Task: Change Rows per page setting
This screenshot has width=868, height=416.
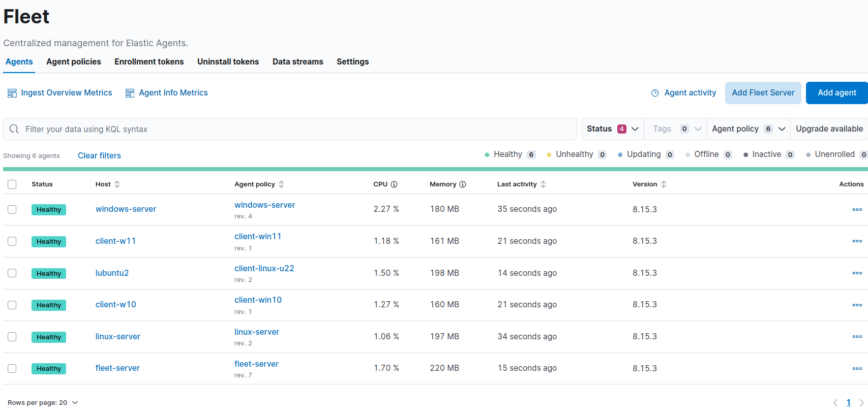Action: click(x=43, y=403)
